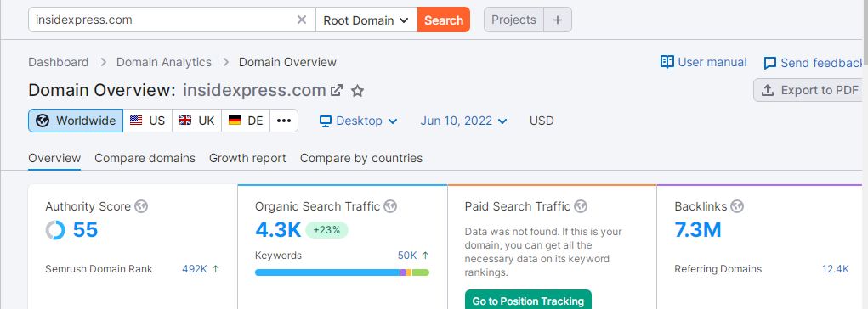Screen dimensions: 868x309
Task: Click the User manual book icon
Action: pyautogui.click(x=667, y=62)
